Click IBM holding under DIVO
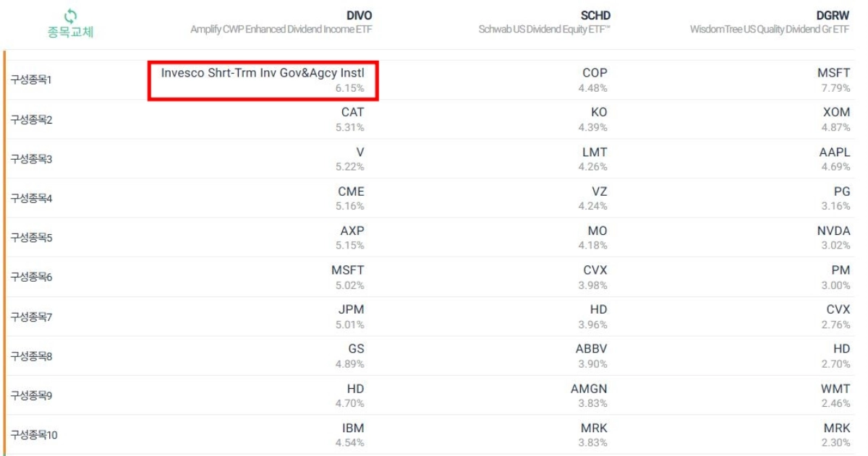 click(353, 429)
